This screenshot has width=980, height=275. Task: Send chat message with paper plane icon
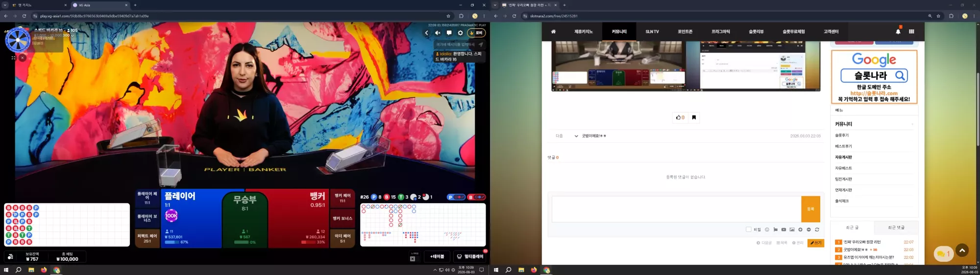coord(481,45)
